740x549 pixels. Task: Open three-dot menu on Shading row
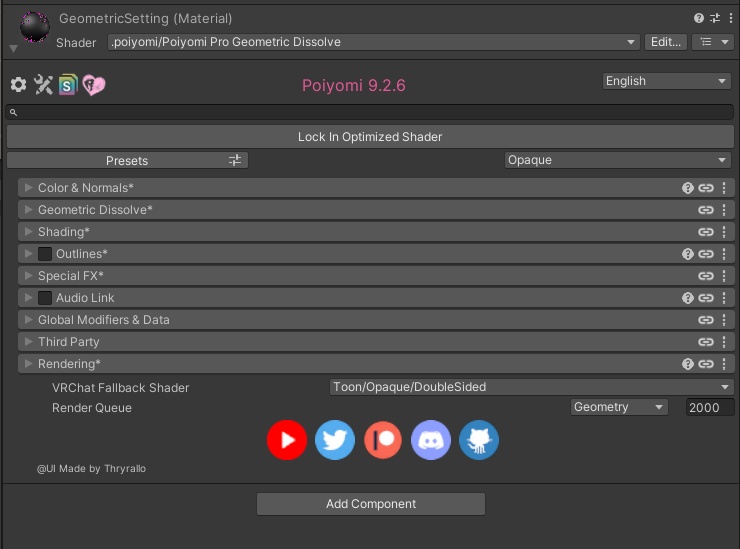[x=724, y=232]
